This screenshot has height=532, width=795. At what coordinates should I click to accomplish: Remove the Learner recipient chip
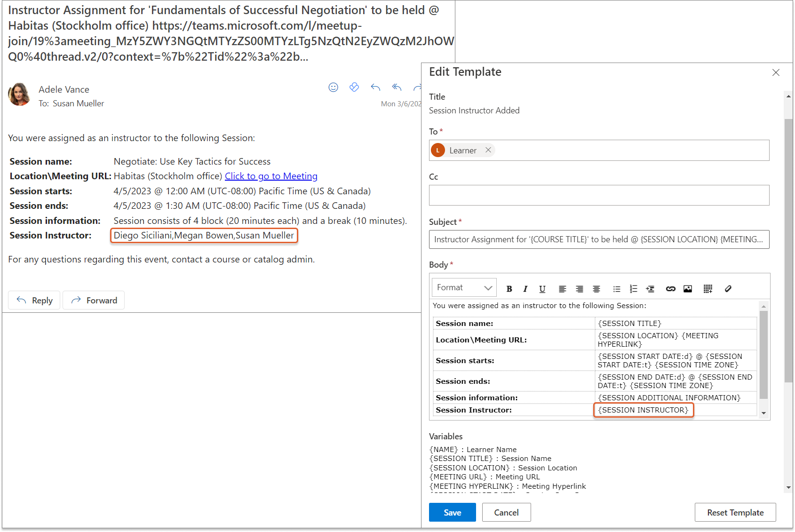tap(488, 150)
